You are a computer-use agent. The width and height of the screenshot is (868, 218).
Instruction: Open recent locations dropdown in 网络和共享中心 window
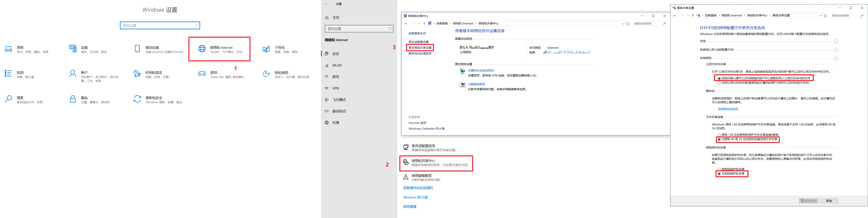(419, 24)
